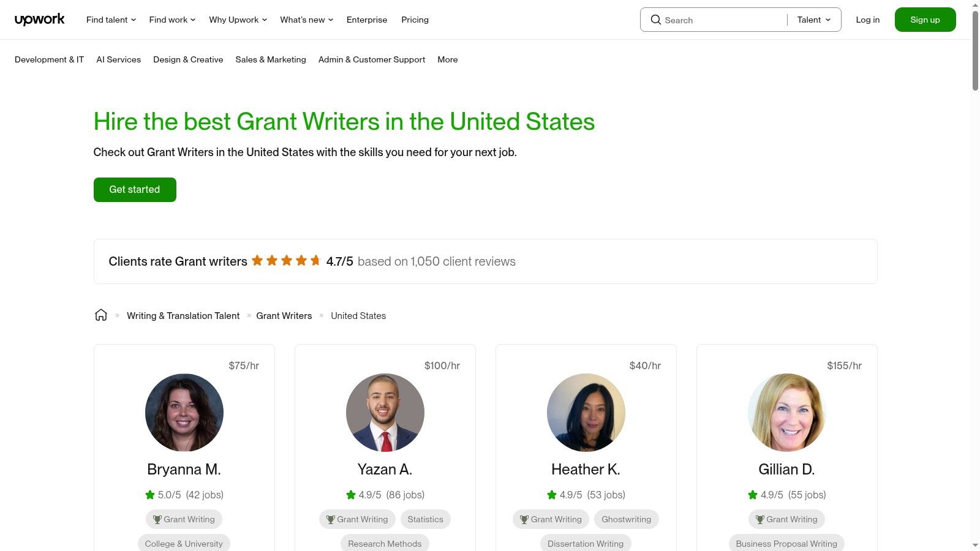Click the Sign up button
Screen dimensions: 980x551
tap(925, 20)
